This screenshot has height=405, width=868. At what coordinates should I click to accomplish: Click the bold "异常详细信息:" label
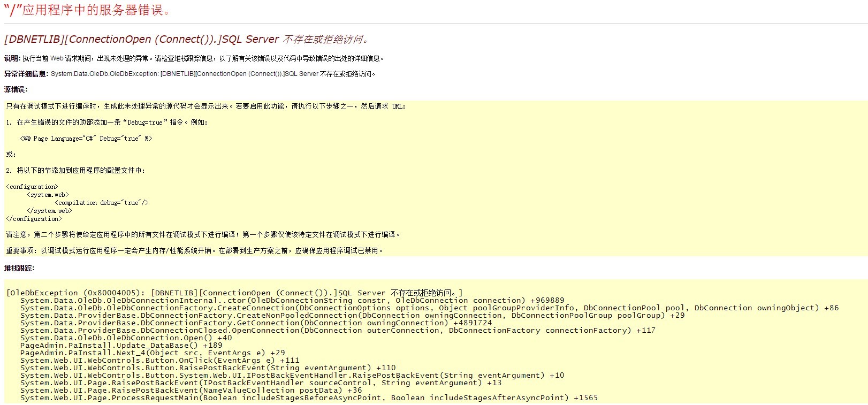pyautogui.click(x=26, y=74)
